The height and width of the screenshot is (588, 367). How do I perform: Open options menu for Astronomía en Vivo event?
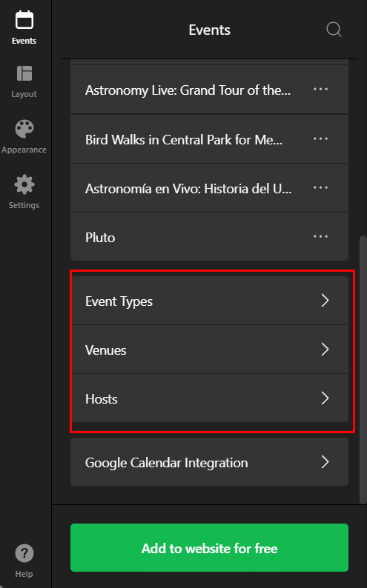[x=320, y=187]
